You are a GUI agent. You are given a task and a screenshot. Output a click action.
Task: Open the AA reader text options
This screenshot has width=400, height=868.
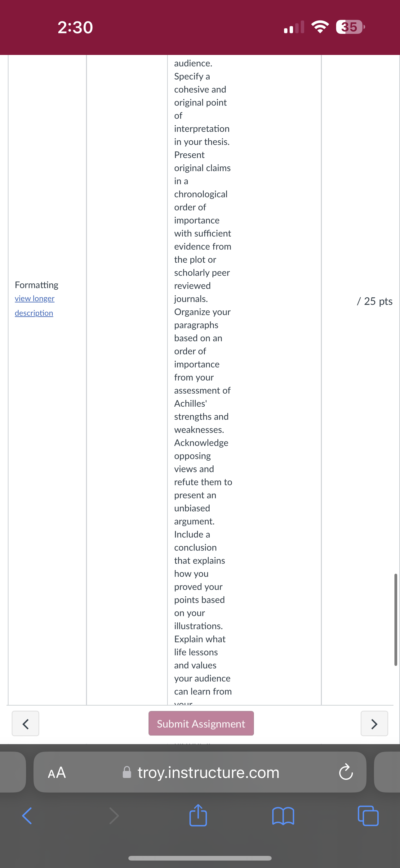56,772
